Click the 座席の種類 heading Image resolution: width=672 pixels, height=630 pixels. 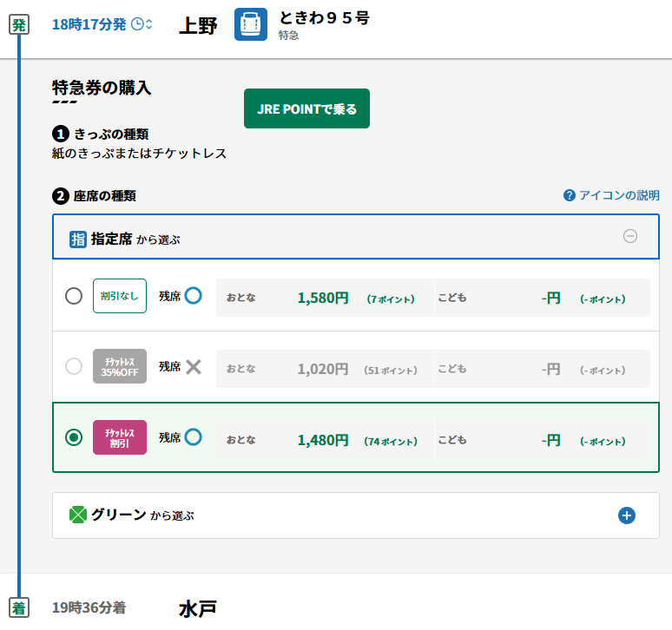coord(105,196)
